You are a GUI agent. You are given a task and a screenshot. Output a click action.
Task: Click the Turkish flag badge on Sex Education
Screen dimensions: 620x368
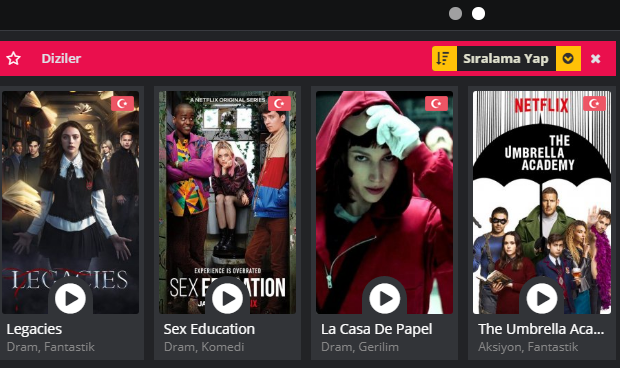coord(279,104)
